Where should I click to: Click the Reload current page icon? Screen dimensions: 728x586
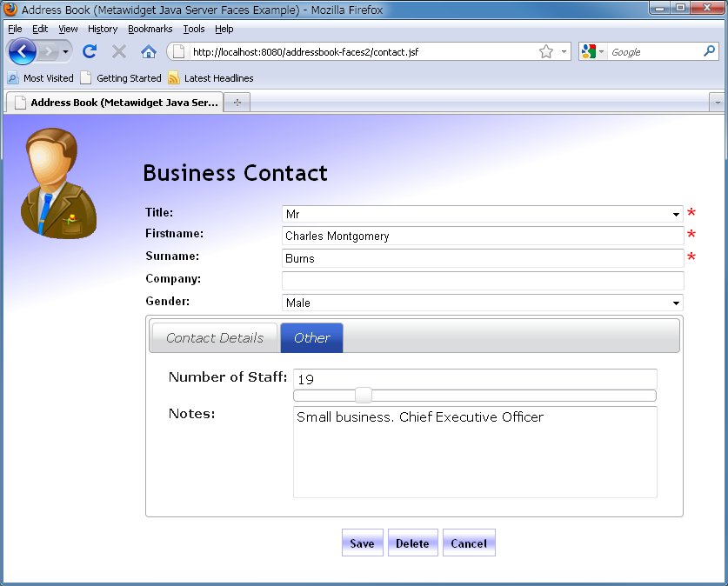pyautogui.click(x=90, y=51)
